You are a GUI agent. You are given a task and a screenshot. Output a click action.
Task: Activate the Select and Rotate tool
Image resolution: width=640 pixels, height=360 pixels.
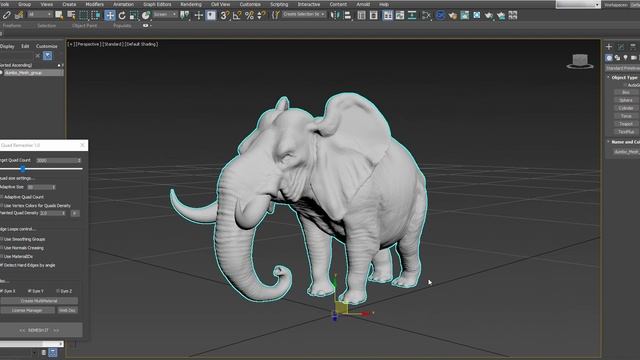[122, 16]
